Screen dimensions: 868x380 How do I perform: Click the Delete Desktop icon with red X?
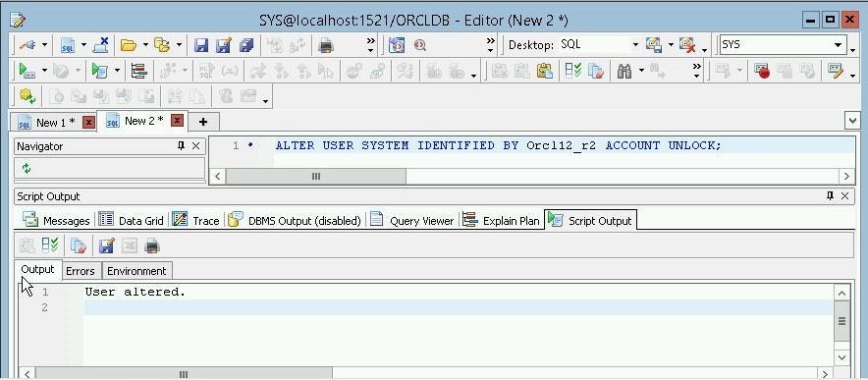point(687,45)
